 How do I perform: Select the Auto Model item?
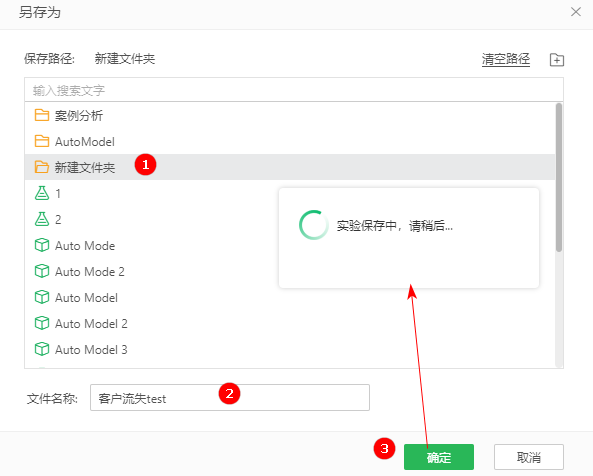[290, 298]
